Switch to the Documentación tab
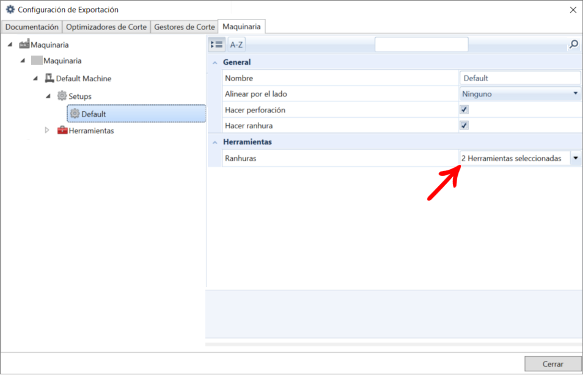The width and height of the screenshot is (588, 378). pyautogui.click(x=32, y=27)
